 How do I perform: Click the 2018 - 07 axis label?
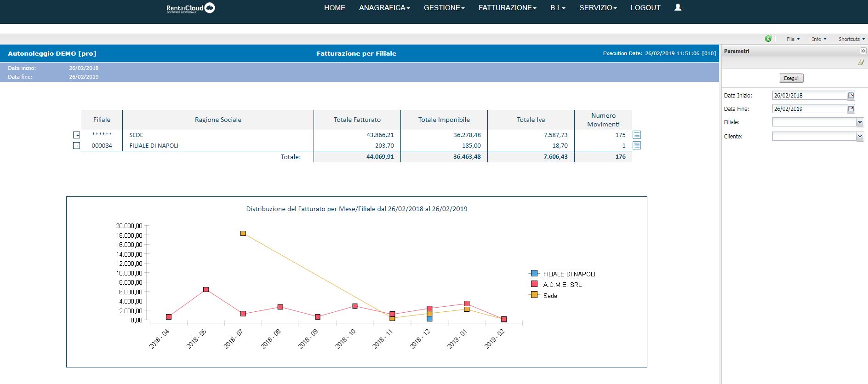tap(234, 339)
